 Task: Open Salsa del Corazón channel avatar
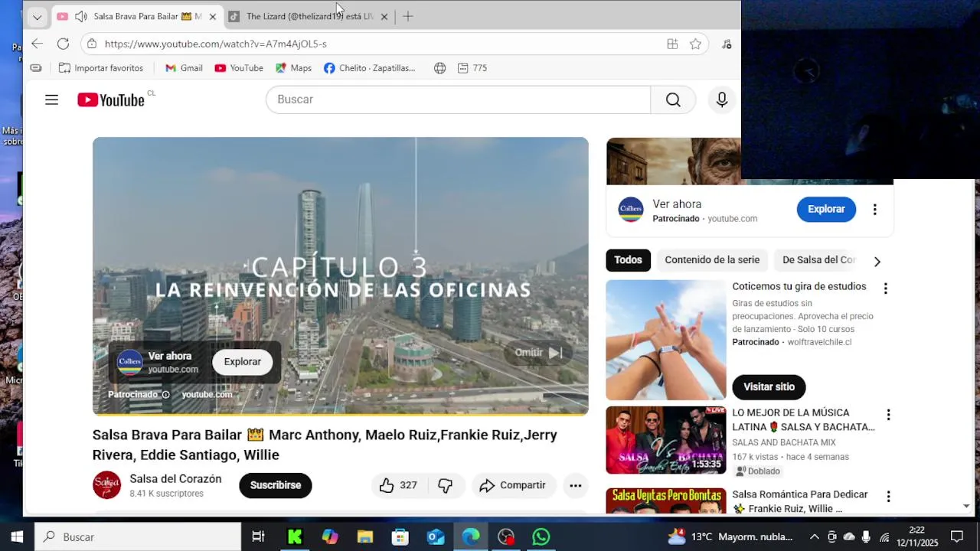(x=107, y=485)
